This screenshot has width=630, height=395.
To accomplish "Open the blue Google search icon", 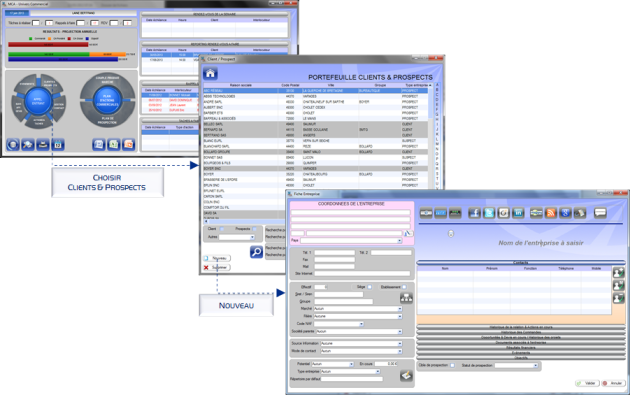I will pyautogui.click(x=565, y=213).
